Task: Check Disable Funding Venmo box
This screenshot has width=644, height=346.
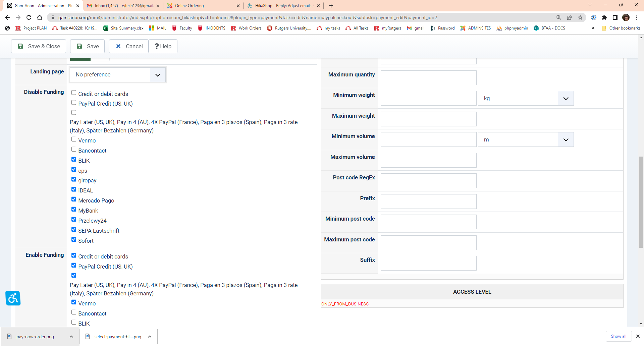Action: [x=74, y=139]
